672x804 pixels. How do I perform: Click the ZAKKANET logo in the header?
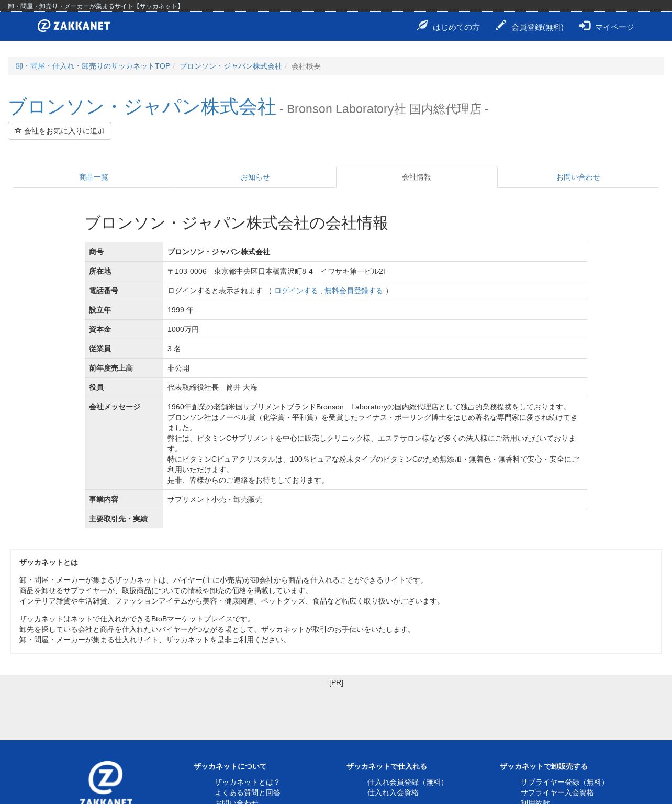[x=74, y=26]
